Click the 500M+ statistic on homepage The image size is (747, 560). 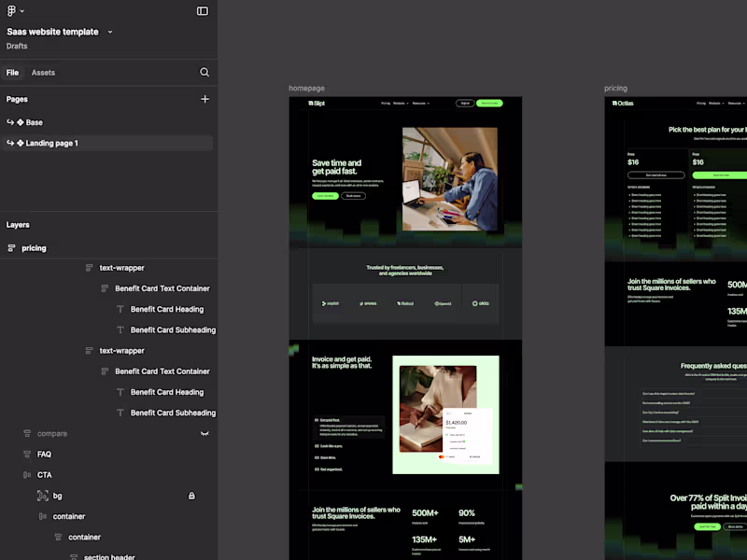425,512
